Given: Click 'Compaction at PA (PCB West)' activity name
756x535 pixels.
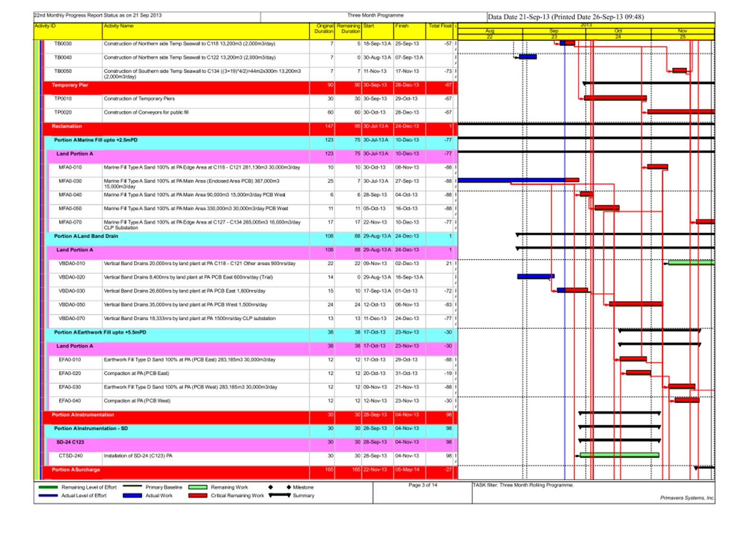Looking at the screenshot, I should click(x=137, y=401).
